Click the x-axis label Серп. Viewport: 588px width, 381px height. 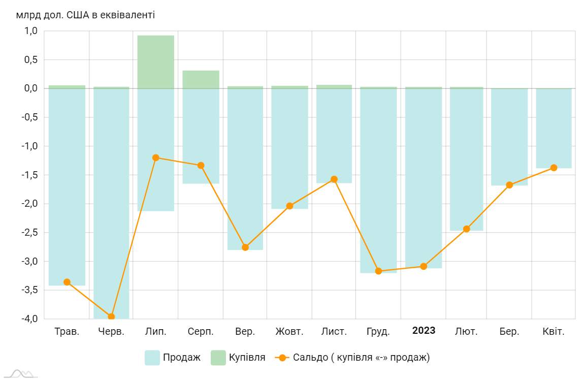(x=201, y=332)
